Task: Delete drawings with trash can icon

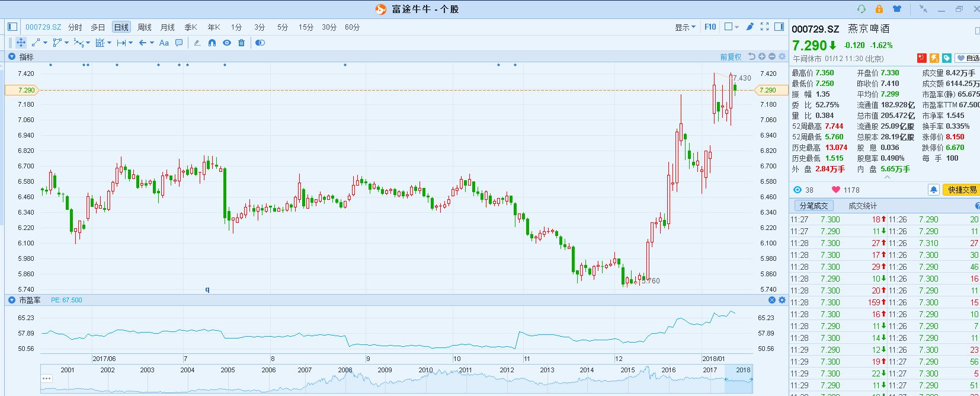Action: (241, 43)
